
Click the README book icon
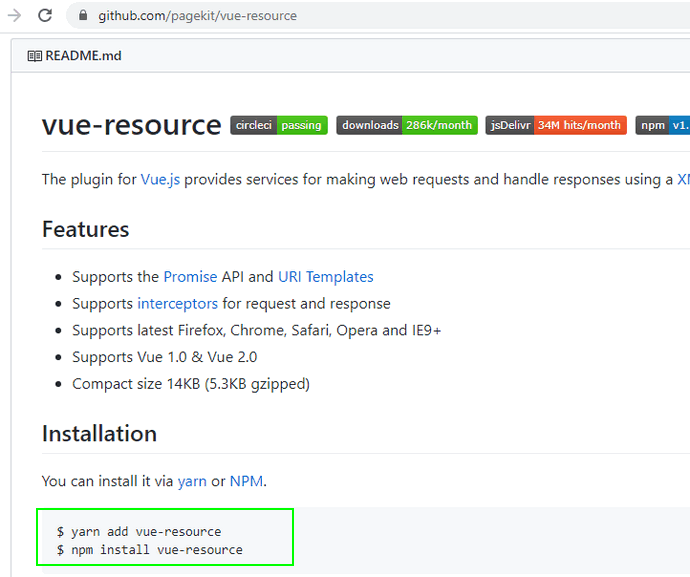(35, 56)
